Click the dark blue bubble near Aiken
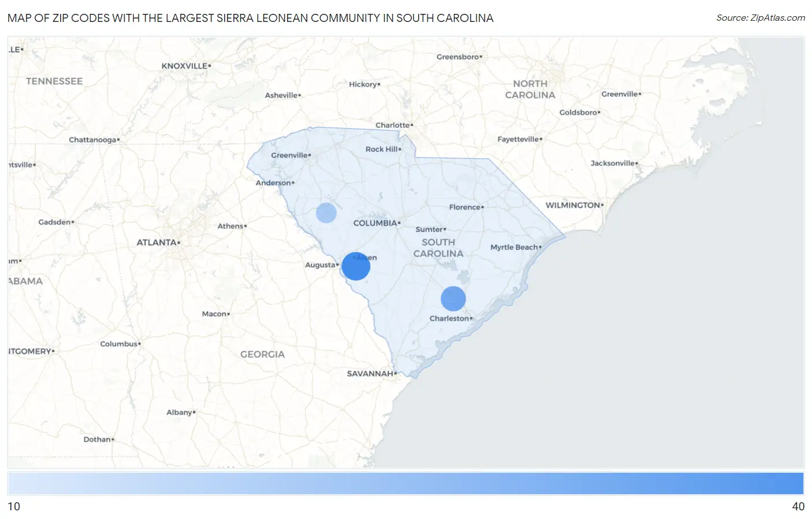812x519 pixels. (356, 266)
